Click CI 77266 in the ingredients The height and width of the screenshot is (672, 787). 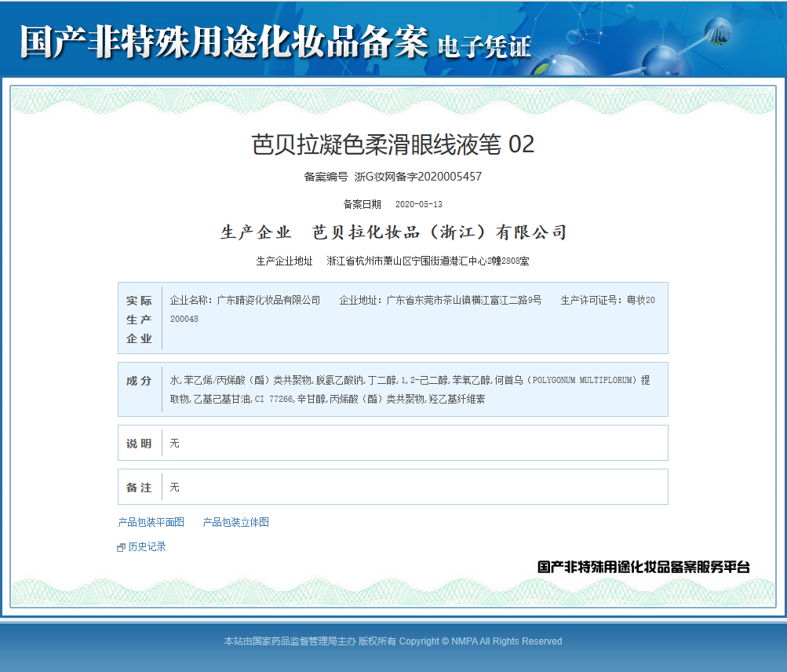274,400
